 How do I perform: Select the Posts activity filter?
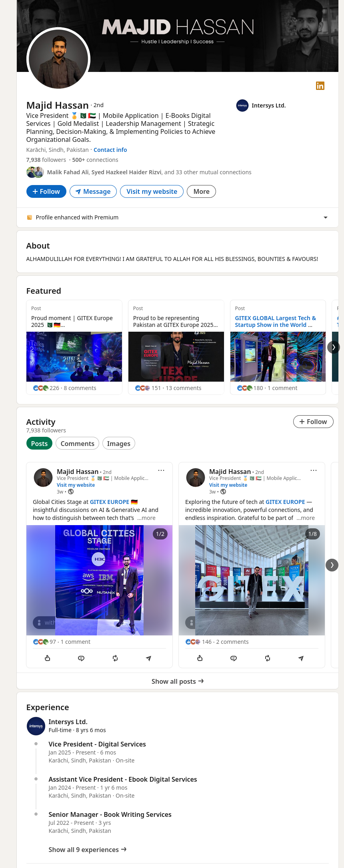[x=39, y=443]
